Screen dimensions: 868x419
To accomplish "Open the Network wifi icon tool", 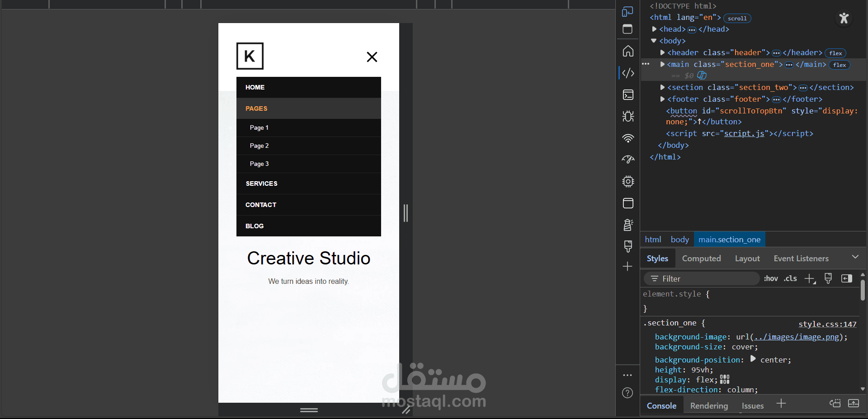I will pyautogui.click(x=628, y=138).
